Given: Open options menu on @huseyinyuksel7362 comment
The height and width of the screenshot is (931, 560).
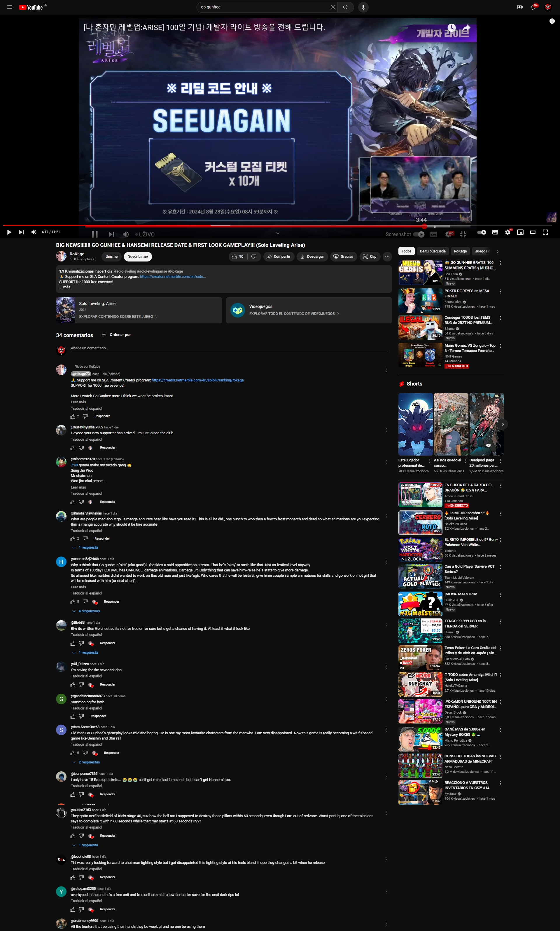Looking at the screenshot, I should tap(387, 430).
